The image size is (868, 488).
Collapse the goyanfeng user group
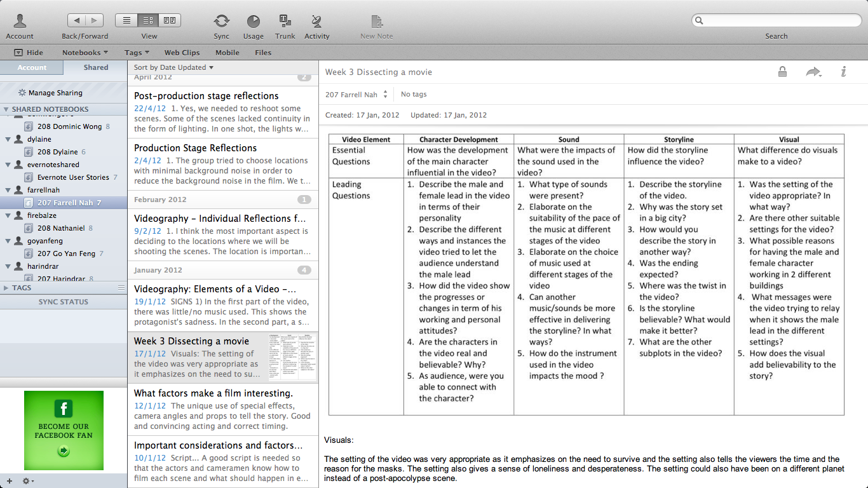(7, 241)
